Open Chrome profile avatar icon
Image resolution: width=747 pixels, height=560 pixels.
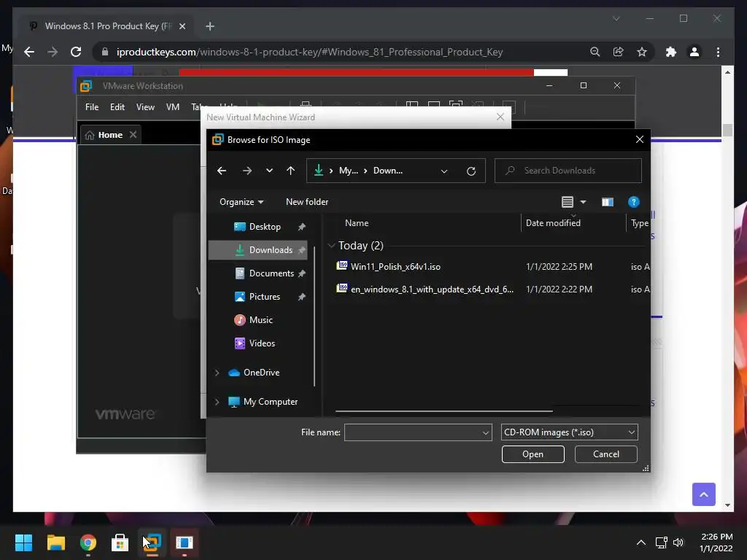(x=694, y=52)
